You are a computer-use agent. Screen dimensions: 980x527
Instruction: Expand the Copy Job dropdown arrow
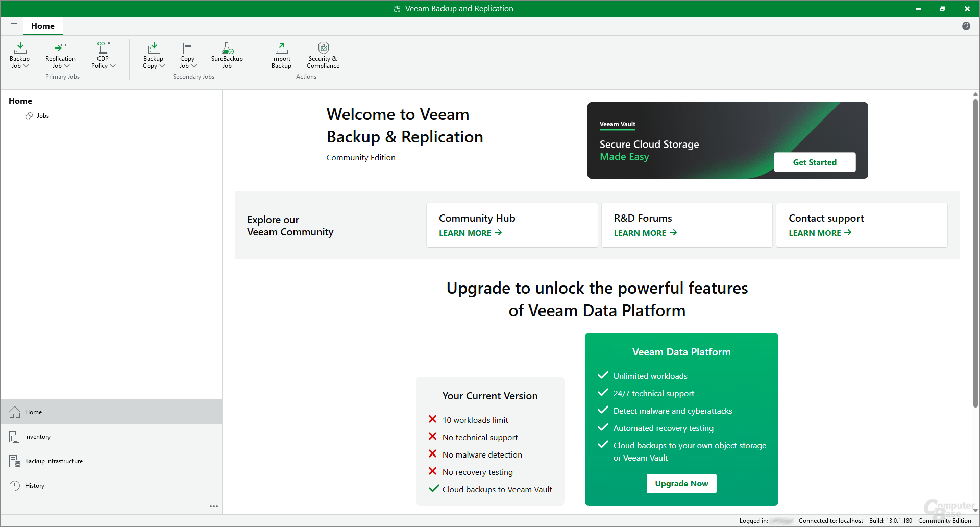pyautogui.click(x=194, y=66)
